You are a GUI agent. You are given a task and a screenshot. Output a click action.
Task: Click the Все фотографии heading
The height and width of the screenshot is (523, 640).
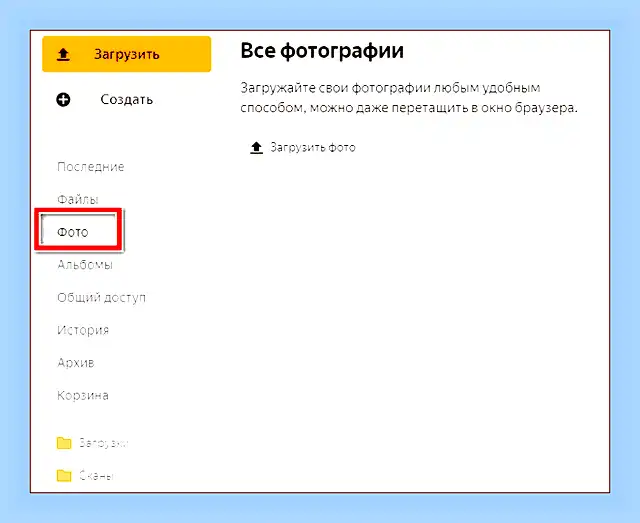click(322, 51)
